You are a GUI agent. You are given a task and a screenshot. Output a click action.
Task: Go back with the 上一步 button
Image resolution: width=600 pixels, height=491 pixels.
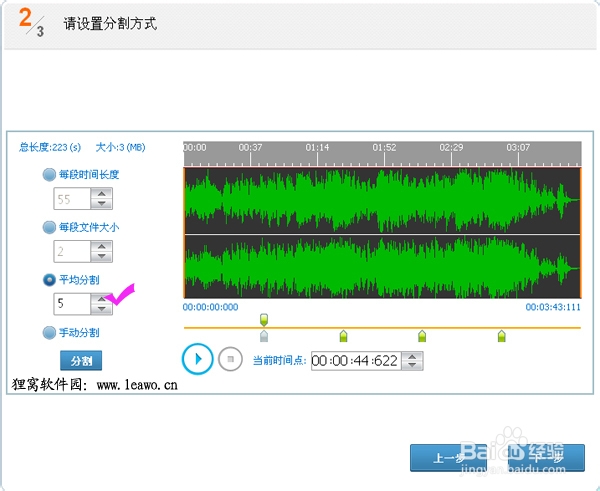tap(448, 458)
